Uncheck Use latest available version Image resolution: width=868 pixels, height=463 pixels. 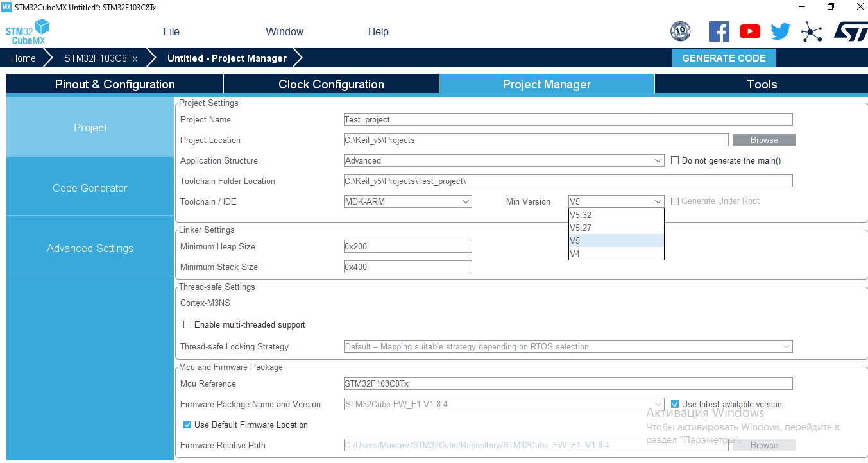[675, 405]
